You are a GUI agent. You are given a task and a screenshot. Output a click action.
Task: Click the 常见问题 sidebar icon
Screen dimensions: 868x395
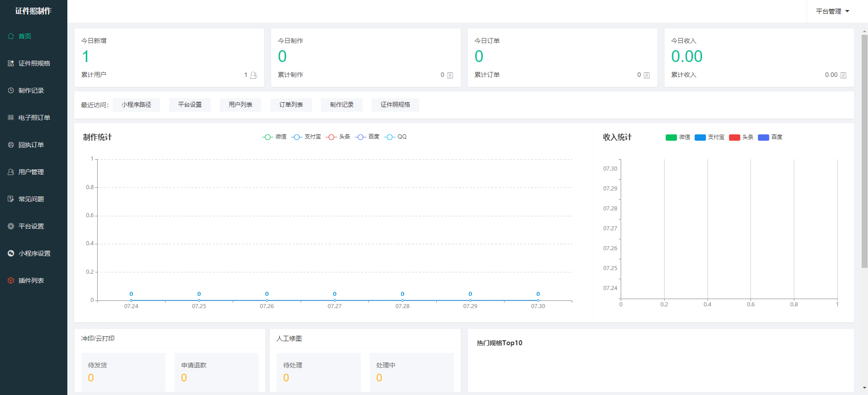click(11, 199)
